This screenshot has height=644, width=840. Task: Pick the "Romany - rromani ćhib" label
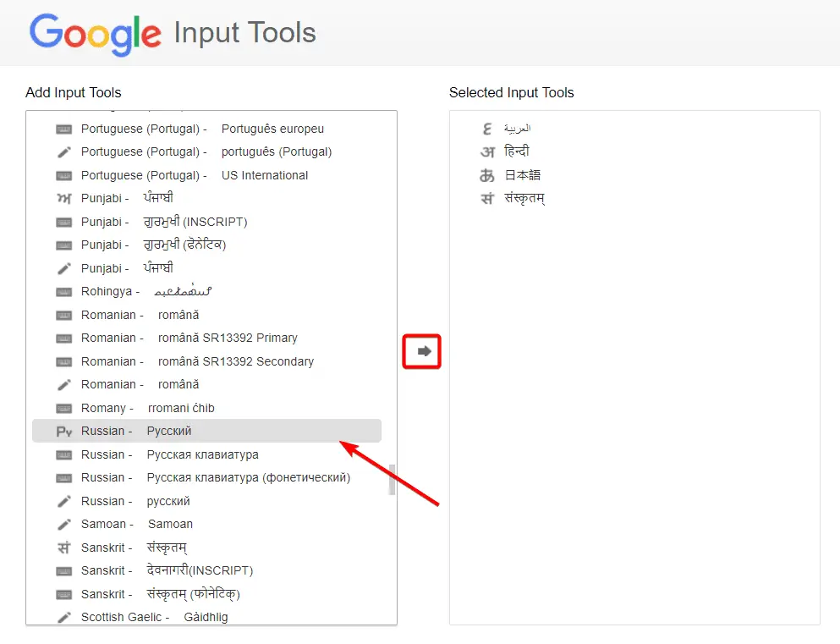coord(148,408)
